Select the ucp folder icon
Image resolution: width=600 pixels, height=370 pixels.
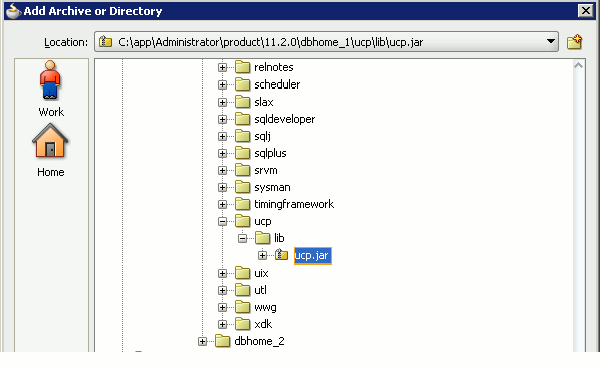click(x=242, y=221)
